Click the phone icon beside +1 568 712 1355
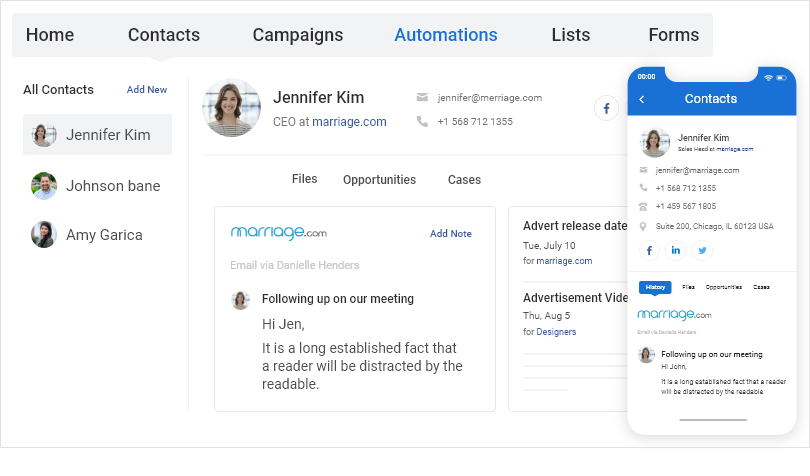Viewport: 810px width, 476px height. 422,121
